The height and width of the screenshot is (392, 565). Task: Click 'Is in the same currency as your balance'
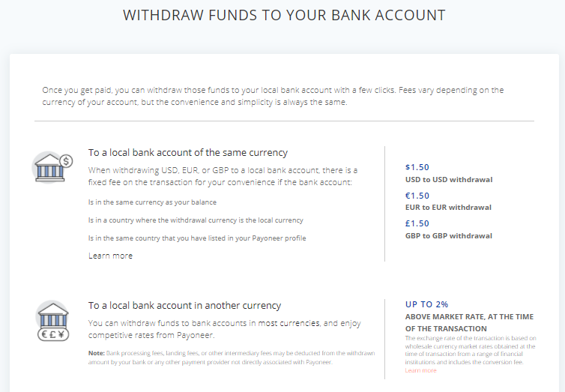(152, 202)
